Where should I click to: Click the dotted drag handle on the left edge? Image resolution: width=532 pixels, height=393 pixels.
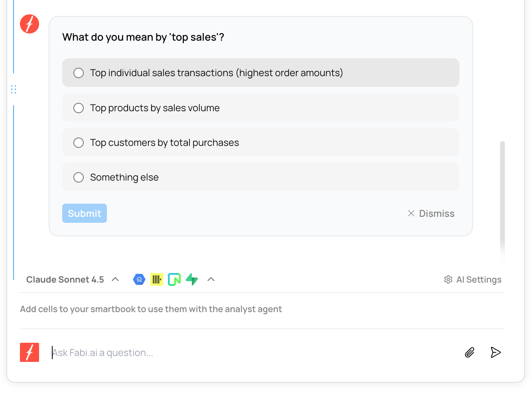(14, 89)
